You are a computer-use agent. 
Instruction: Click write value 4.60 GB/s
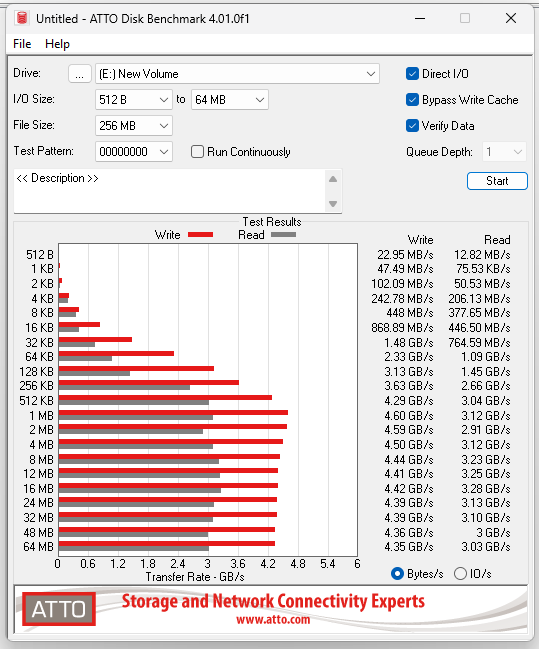click(x=409, y=416)
